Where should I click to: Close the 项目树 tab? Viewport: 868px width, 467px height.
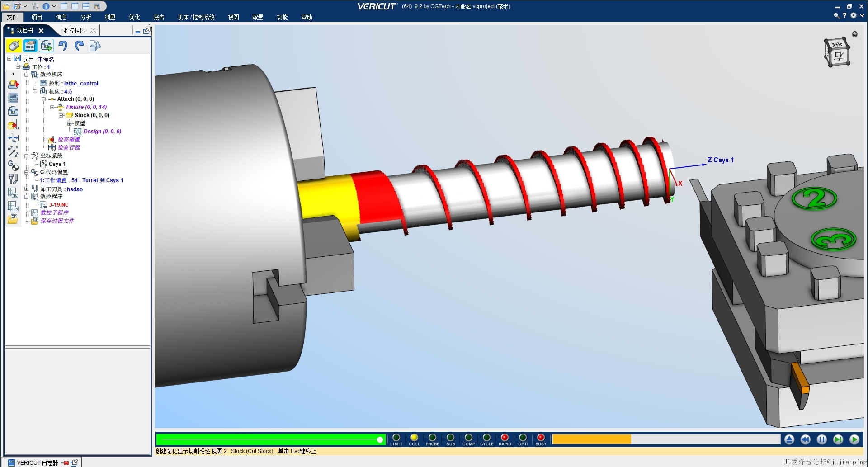(x=41, y=31)
